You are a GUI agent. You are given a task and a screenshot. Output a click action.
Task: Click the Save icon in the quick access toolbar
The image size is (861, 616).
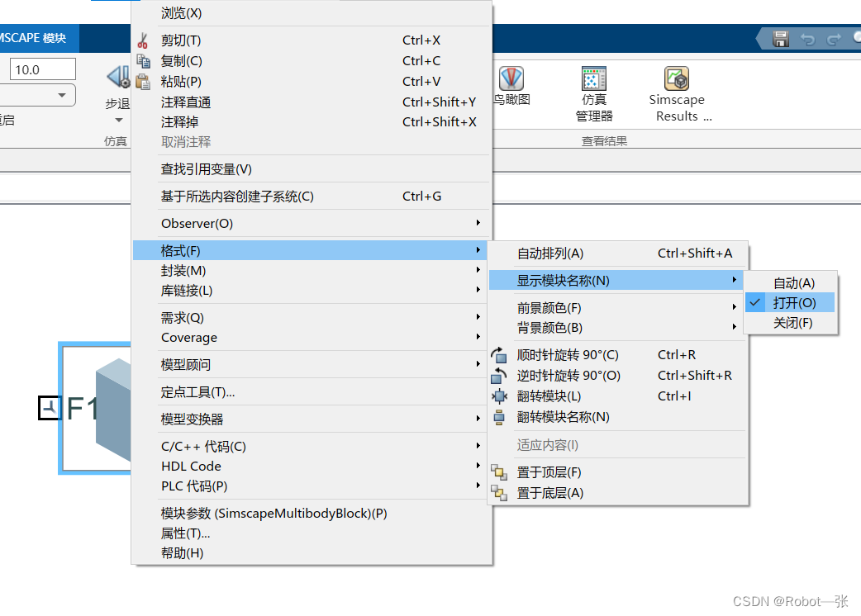tap(780, 39)
